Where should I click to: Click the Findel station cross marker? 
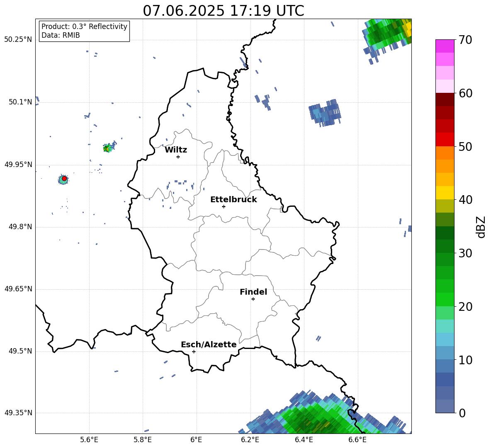253,299
